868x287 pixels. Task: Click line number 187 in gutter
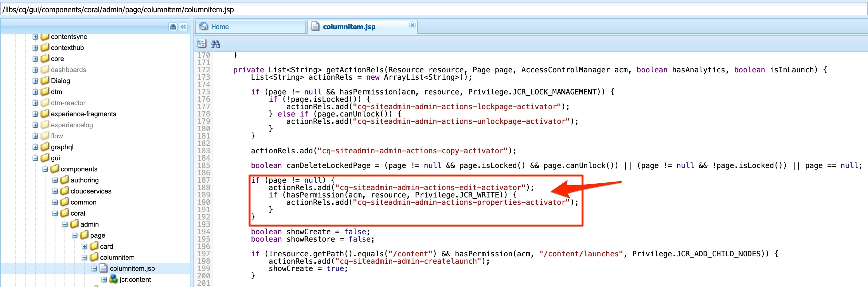tap(204, 180)
